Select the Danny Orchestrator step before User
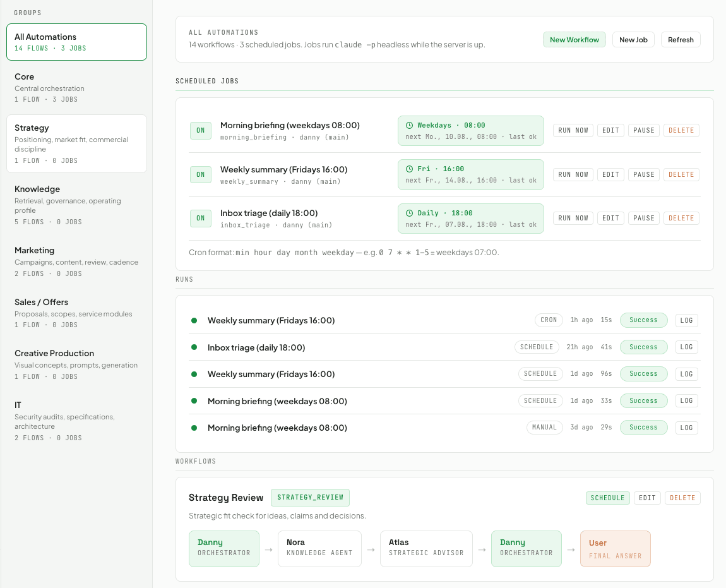The image size is (726, 588). 527,549
